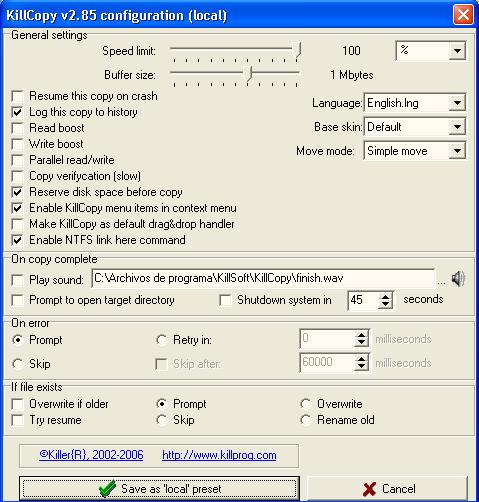Enable Resume this copy on crash

coord(17,96)
